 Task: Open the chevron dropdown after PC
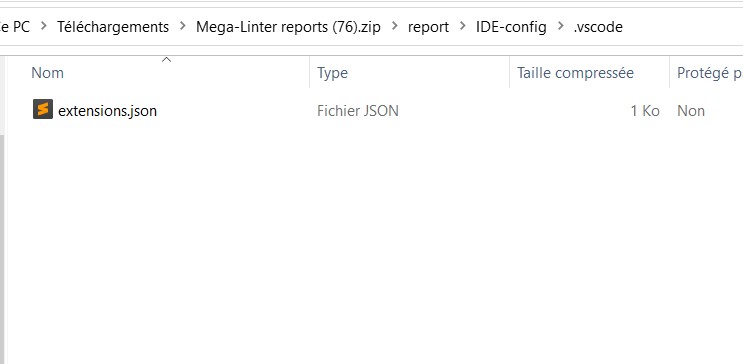pos(44,27)
